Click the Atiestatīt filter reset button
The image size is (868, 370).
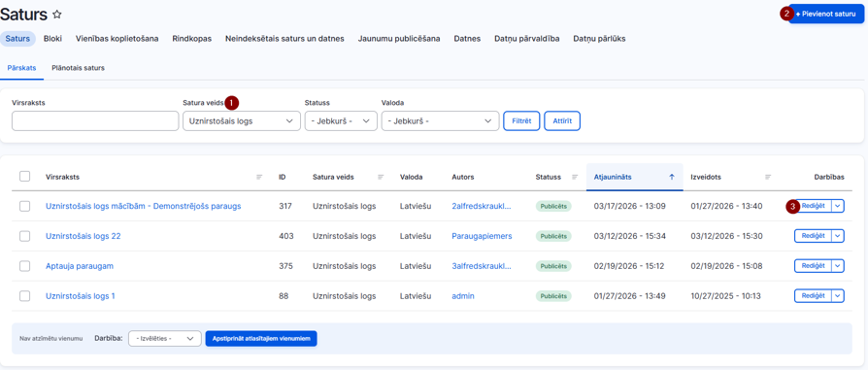click(562, 120)
